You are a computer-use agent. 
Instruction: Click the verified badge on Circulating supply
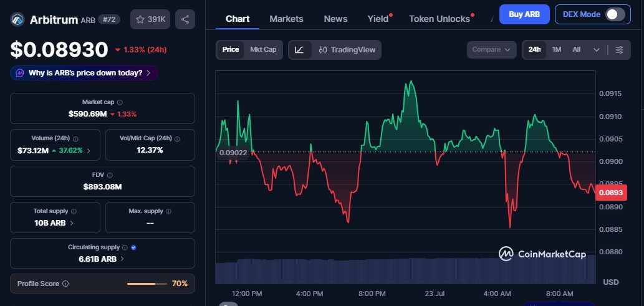[x=133, y=247]
